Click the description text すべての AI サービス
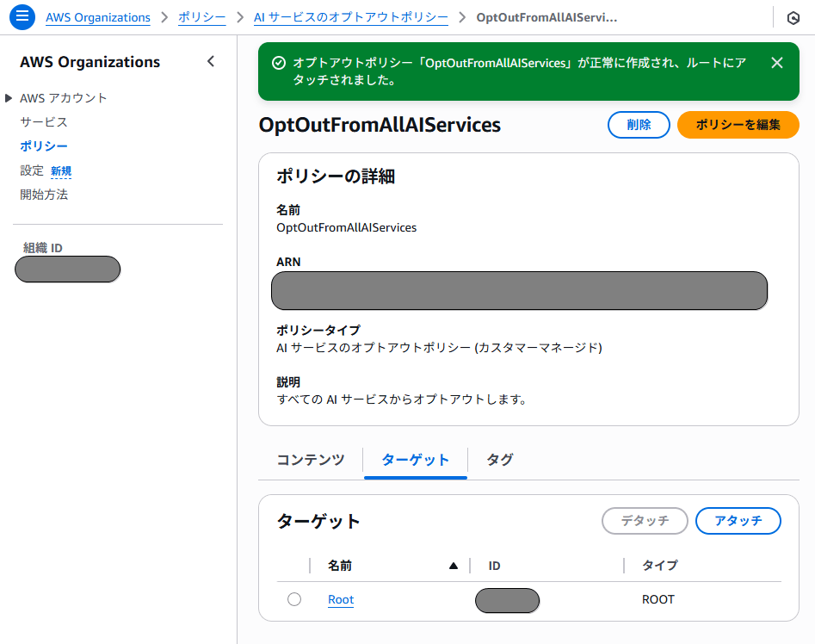 pyautogui.click(x=401, y=399)
